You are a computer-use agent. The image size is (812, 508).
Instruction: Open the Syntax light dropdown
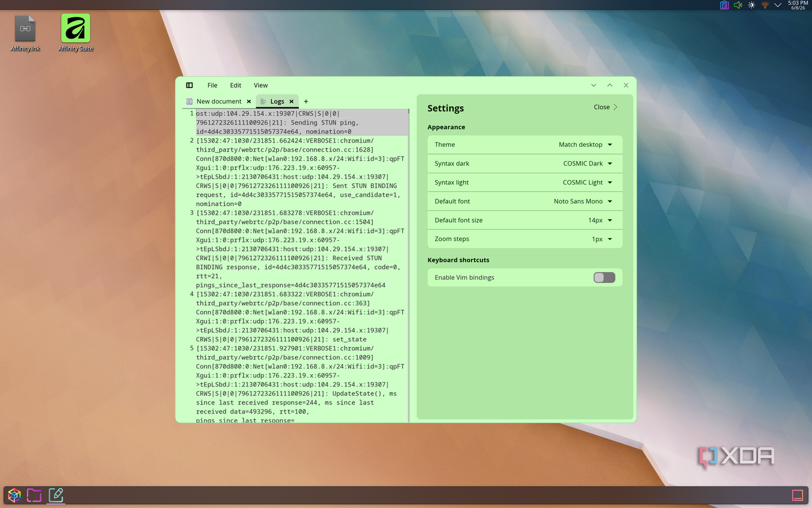click(588, 182)
